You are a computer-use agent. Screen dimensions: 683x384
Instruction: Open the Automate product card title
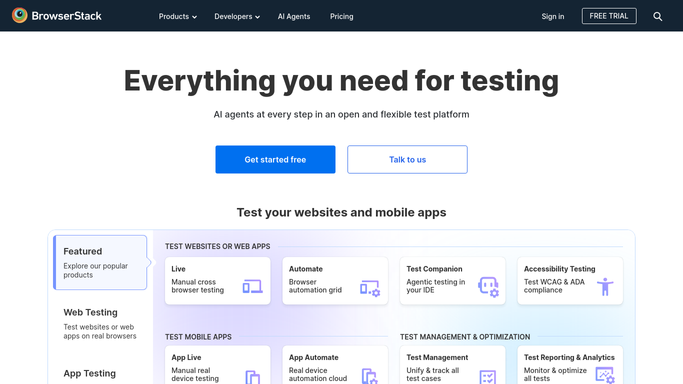[306, 269]
